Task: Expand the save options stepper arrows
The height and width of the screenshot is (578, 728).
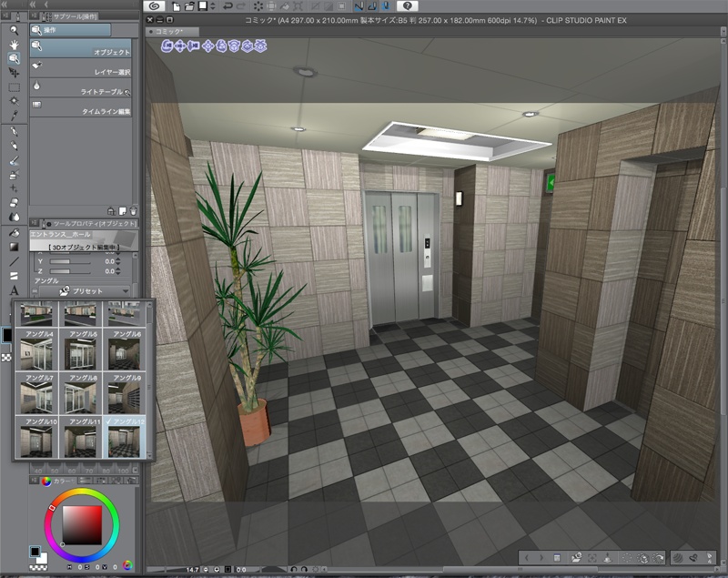Action: pyautogui.click(x=213, y=6)
